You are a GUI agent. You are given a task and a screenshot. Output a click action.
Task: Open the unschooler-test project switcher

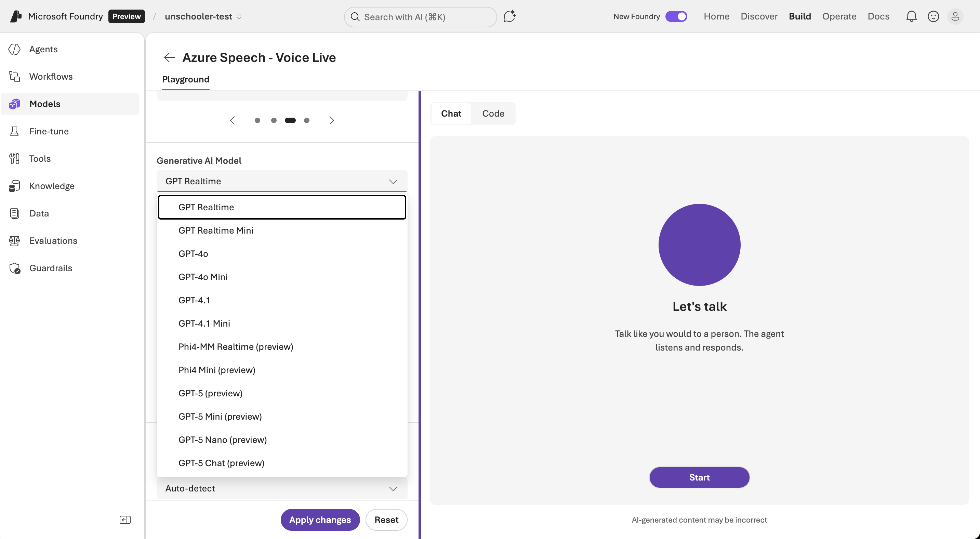click(203, 16)
